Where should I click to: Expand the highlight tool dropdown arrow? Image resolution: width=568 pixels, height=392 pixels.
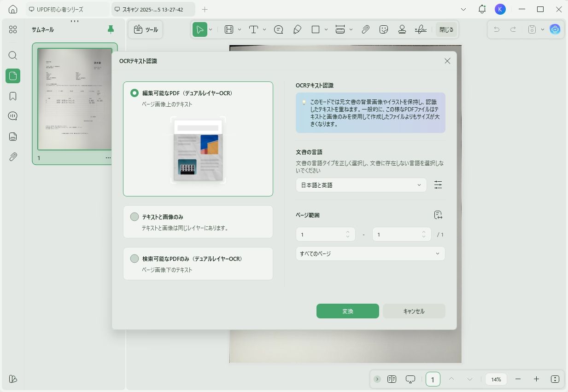[240, 29]
